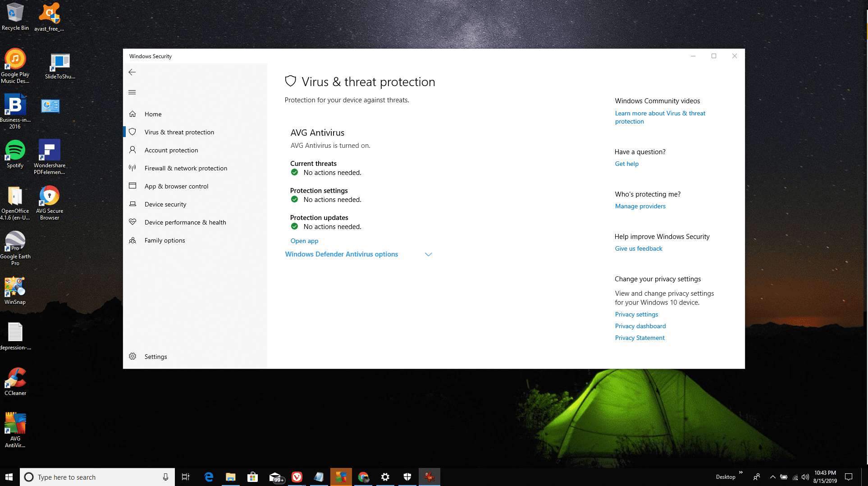Select AVG Secure Browser desktop icon
This screenshot has height=486, width=868.
[50, 203]
